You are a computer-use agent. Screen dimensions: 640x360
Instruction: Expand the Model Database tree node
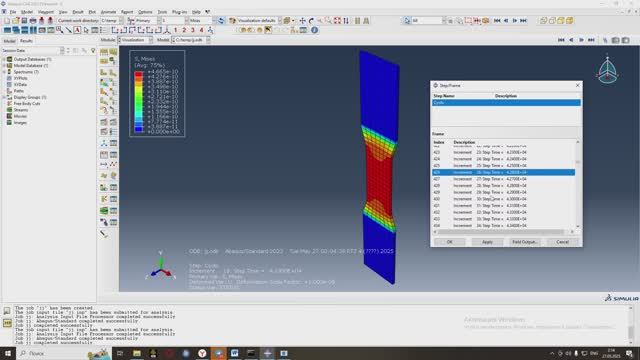click(4, 65)
